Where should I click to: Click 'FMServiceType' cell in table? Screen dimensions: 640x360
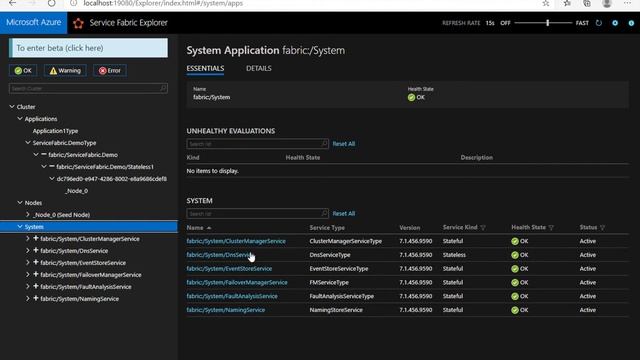329,282
